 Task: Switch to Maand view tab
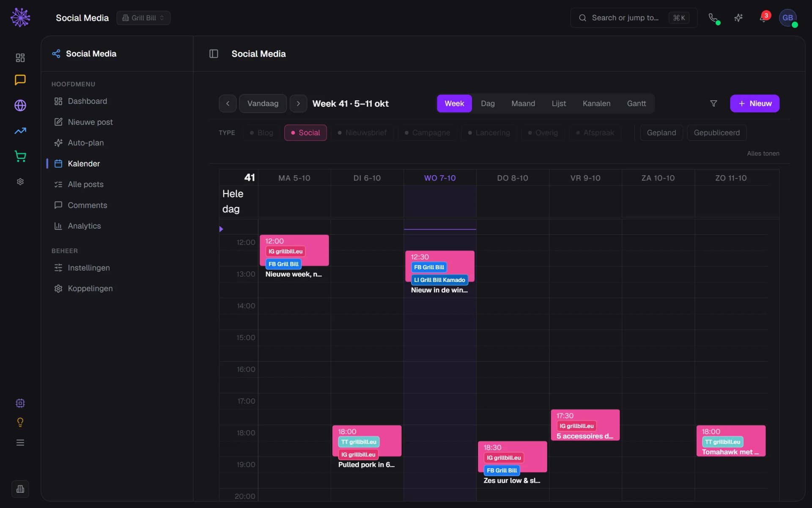pyautogui.click(x=523, y=103)
